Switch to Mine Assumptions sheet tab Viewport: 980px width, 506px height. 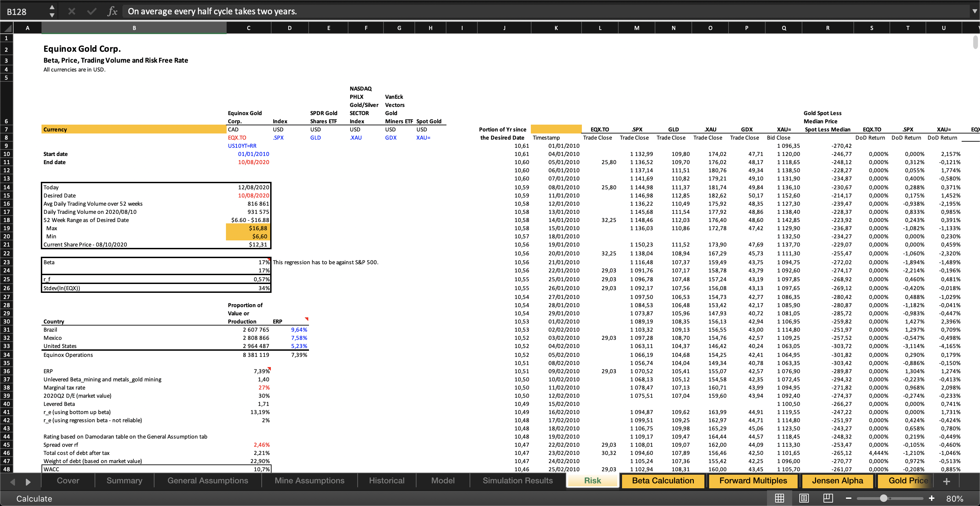coord(310,480)
